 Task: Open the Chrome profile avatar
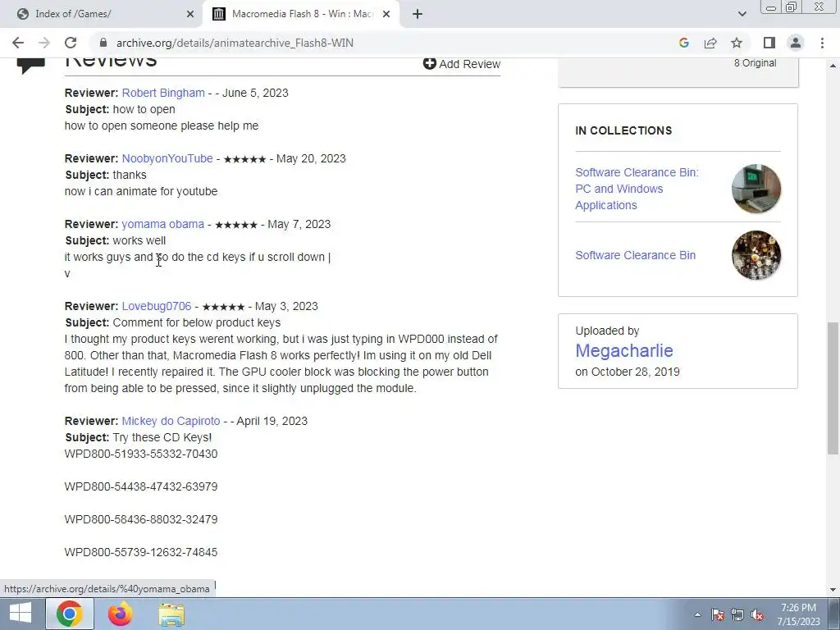pyautogui.click(x=796, y=43)
